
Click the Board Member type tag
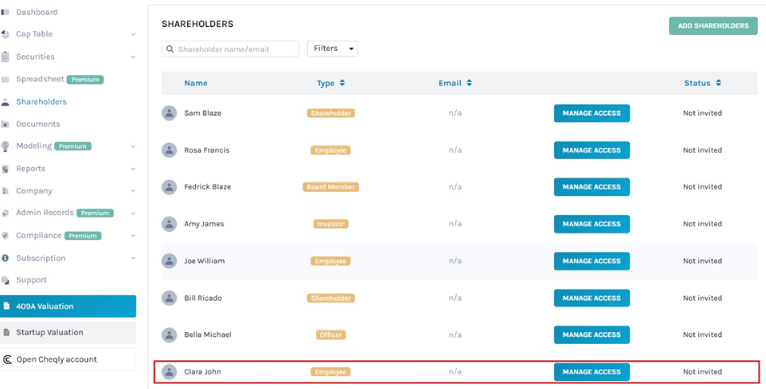(x=331, y=187)
